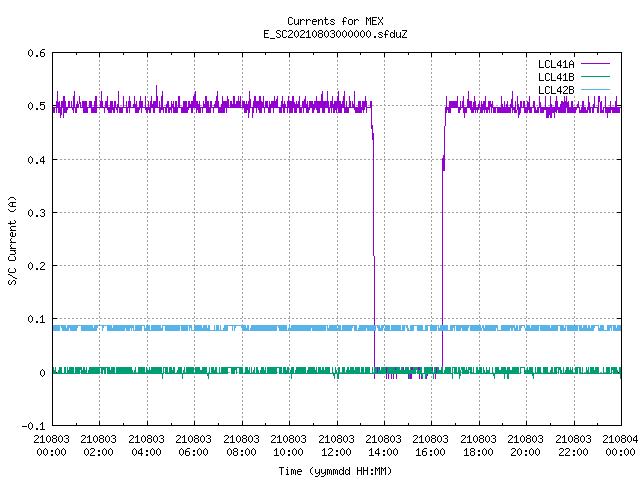The height and width of the screenshot is (480, 640).
Task: Click the 02:00 x-axis tick label
Action: pyautogui.click(x=98, y=452)
